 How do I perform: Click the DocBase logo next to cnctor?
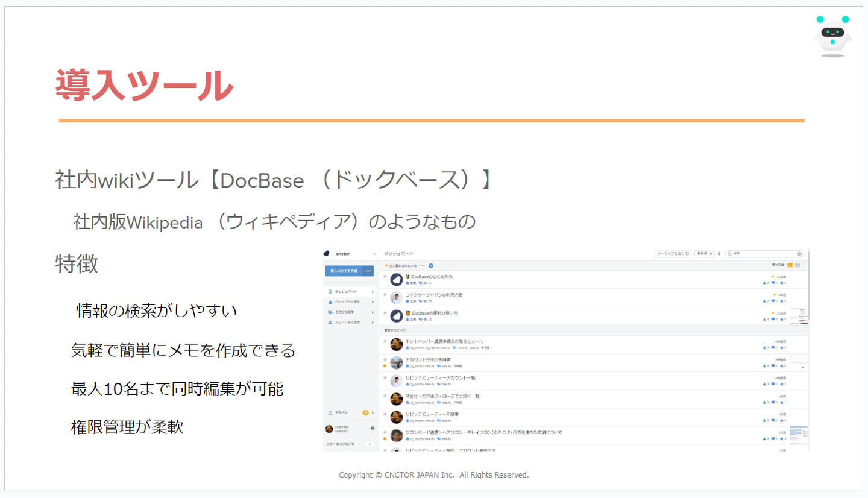tap(327, 253)
